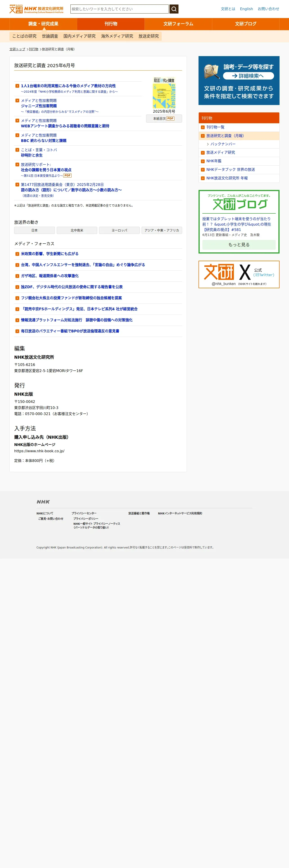Click プライバシーセンター in the footer
The height and width of the screenshot is (868, 289).
84,514
